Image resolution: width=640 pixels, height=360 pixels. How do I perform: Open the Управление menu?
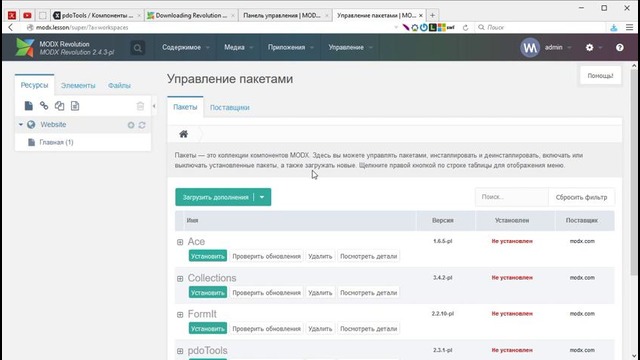coord(350,47)
